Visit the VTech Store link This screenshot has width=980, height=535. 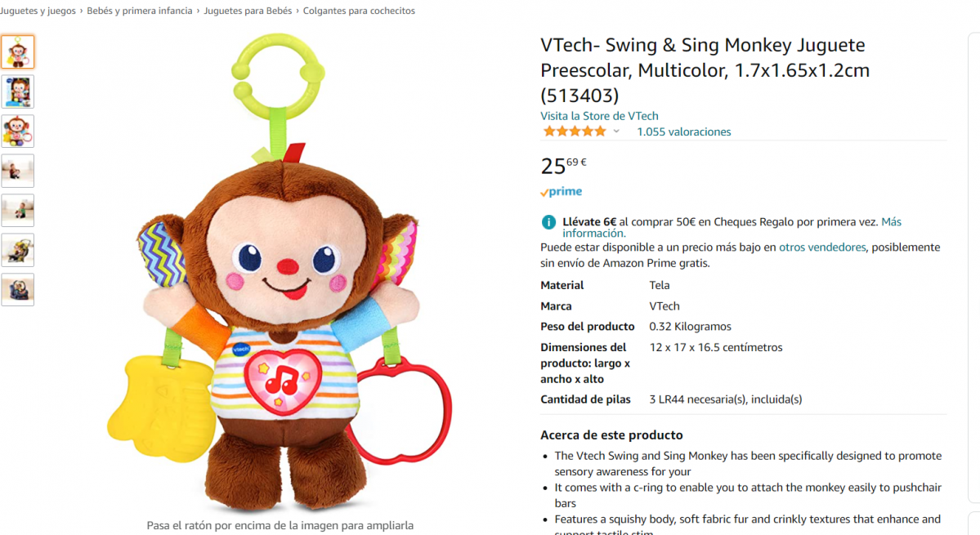tap(599, 115)
